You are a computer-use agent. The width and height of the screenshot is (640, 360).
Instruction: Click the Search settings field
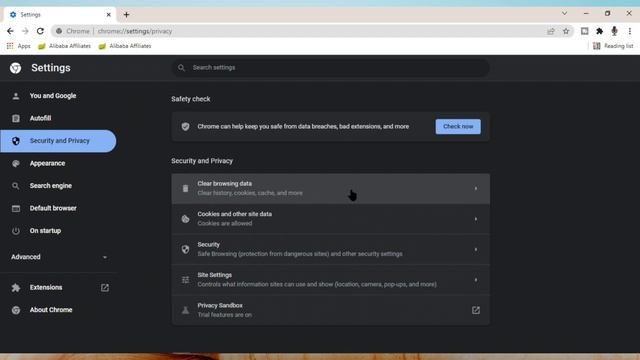click(x=331, y=68)
